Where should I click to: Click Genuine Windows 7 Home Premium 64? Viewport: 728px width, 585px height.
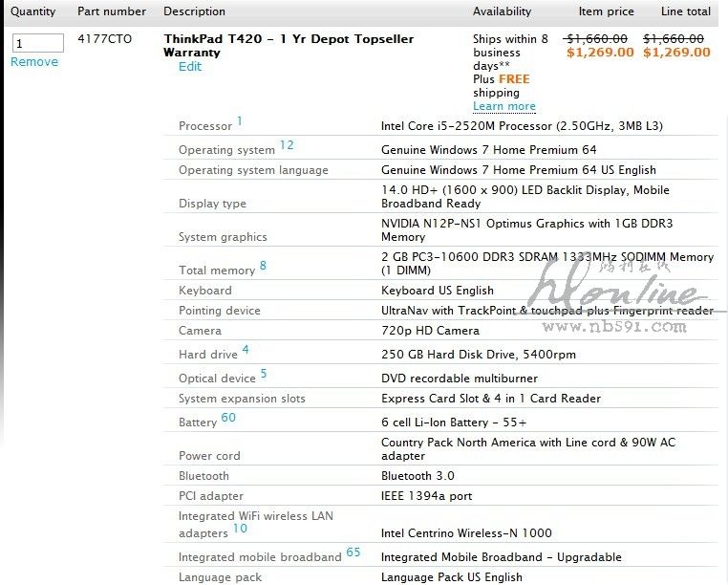[x=488, y=150]
